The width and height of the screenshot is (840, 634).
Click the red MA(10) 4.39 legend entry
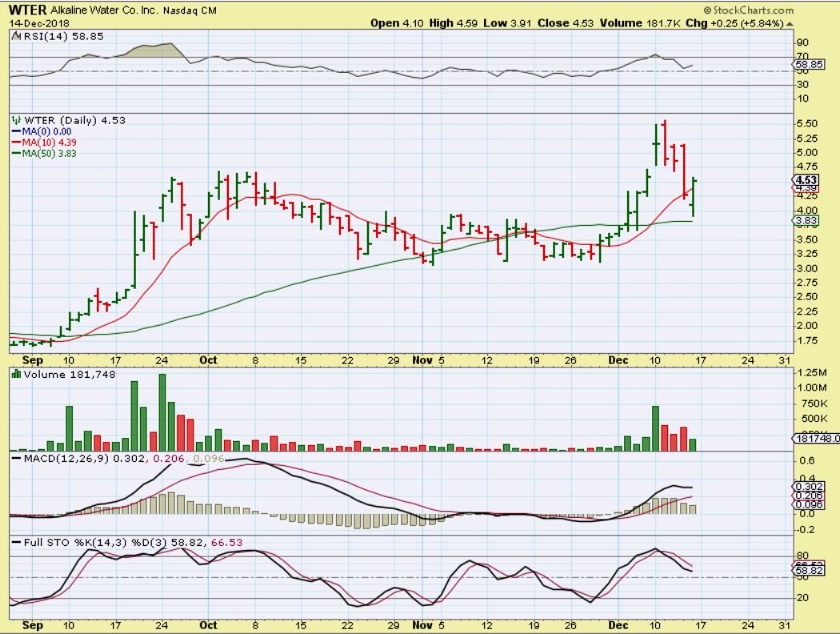click(x=44, y=142)
